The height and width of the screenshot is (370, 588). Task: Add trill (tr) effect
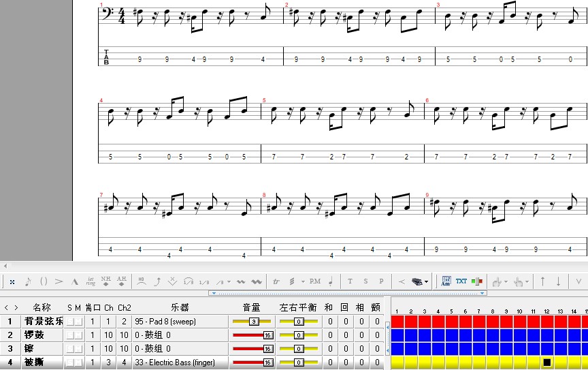tap(276, 281)
